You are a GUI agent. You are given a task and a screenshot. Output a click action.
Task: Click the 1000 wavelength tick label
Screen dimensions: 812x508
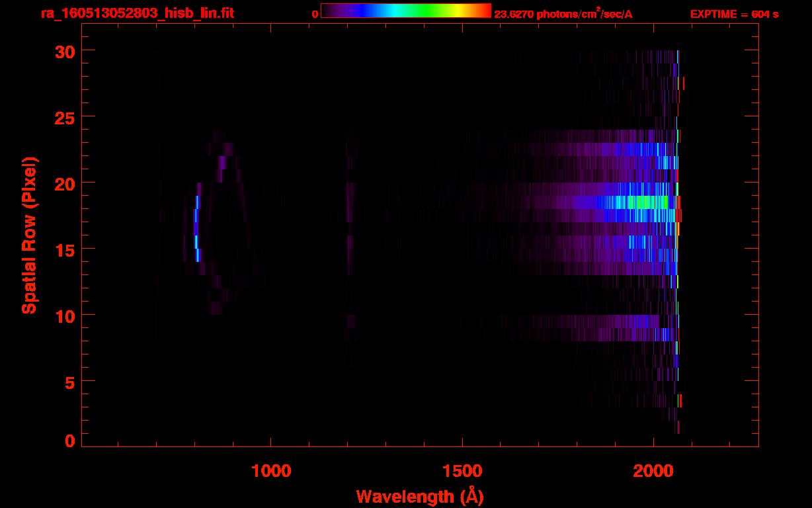click(271, 471)
